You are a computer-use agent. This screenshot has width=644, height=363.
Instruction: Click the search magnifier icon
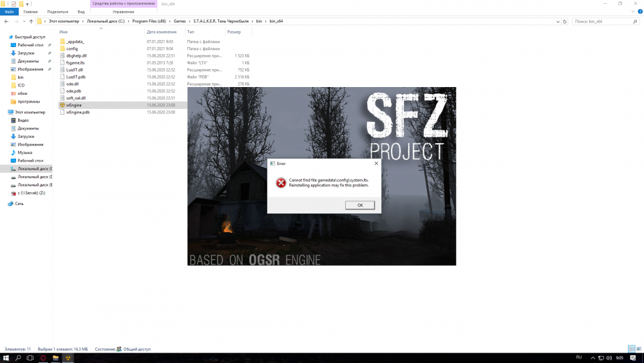pyautogui.click(x=635, y=21)
